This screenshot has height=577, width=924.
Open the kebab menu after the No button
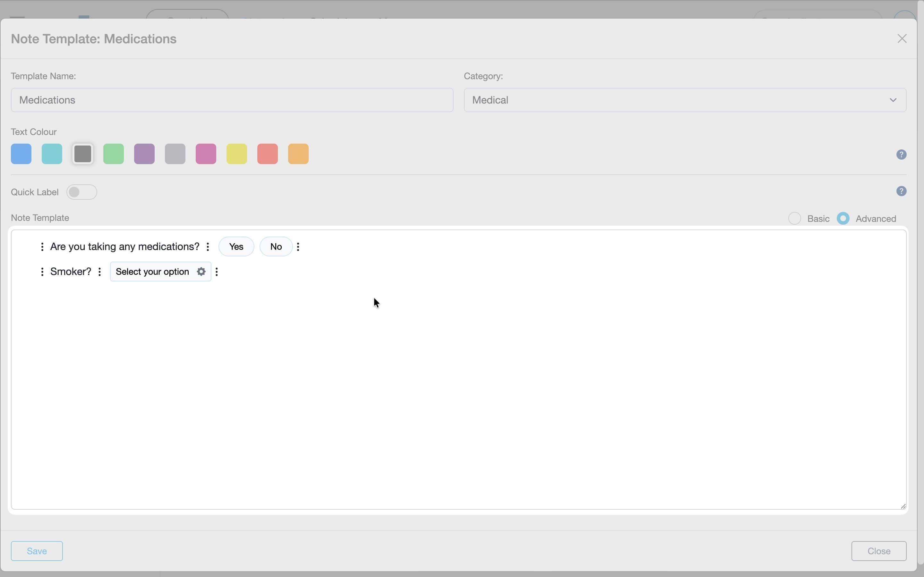pyautogui.click(x=298, y=247)
